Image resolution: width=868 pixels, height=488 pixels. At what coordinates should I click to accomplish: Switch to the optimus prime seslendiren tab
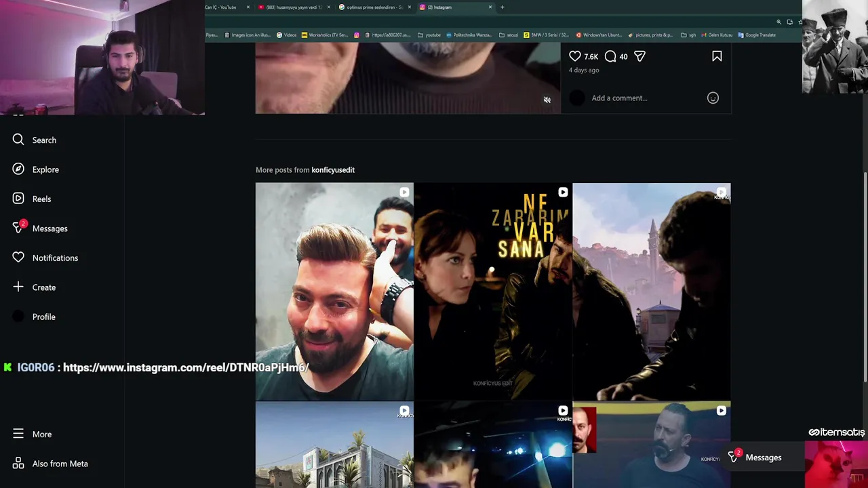[374, 7]
